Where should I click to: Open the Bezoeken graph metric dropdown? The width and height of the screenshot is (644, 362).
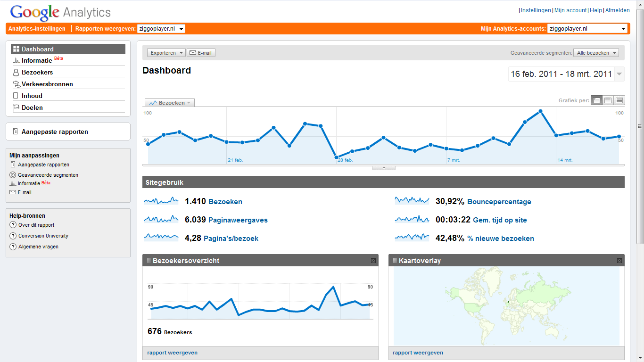coord(170,103)
